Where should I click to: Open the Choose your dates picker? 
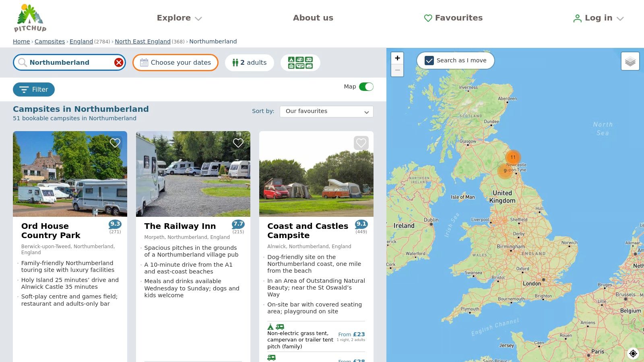point(175,62)
